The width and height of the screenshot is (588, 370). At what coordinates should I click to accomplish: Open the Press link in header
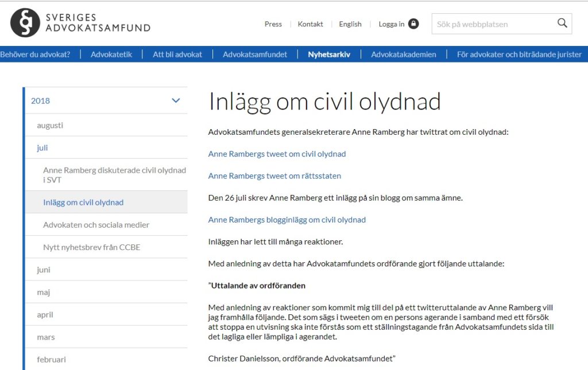273,24
